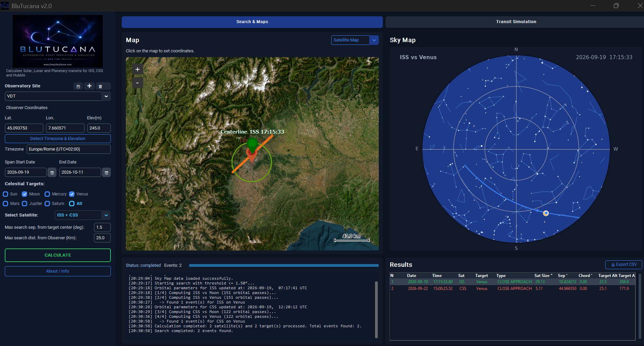Click the Timezone Europe/Rome field
Viewport: 644px width, 346px height.
point(69,149)
